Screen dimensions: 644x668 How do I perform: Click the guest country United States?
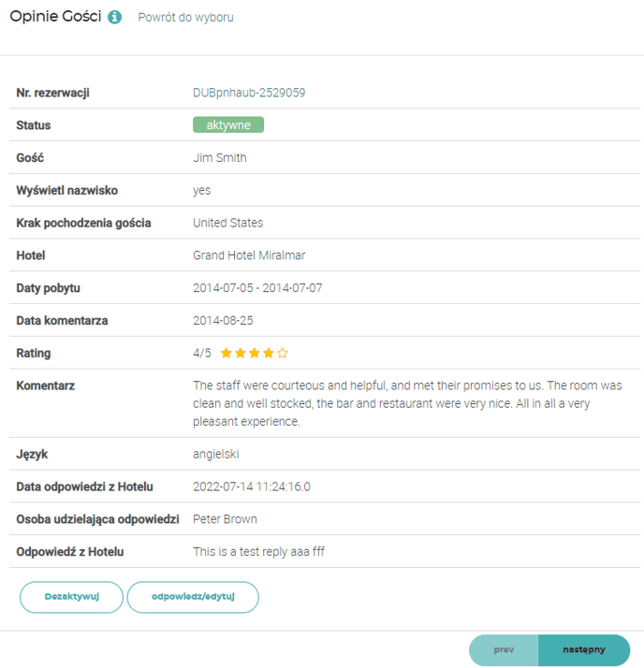227,223
